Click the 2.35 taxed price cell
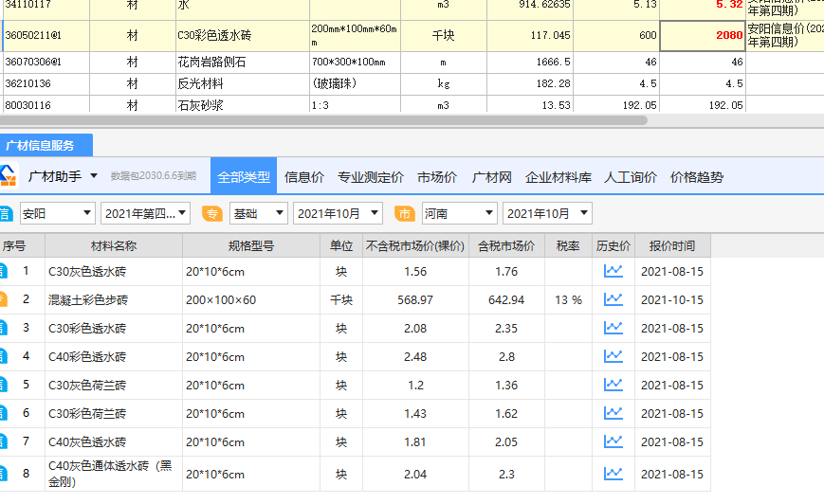Screen dimensions: 824x504 click(x=506, y=328)
